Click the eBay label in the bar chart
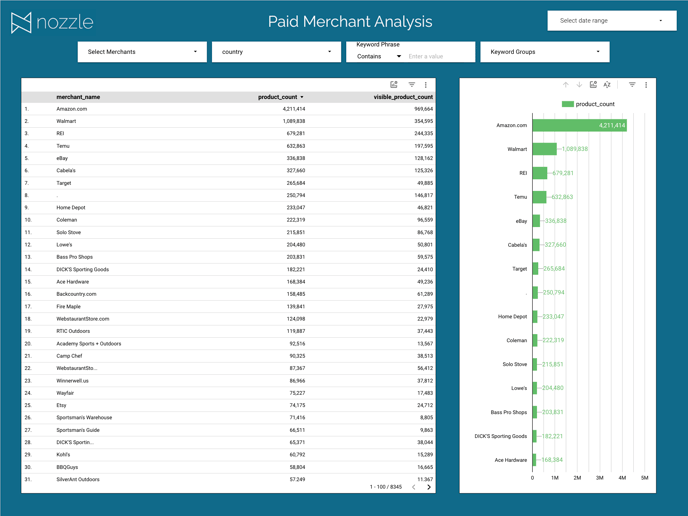Viewport: 688px width, 516px height. point(521,221)
